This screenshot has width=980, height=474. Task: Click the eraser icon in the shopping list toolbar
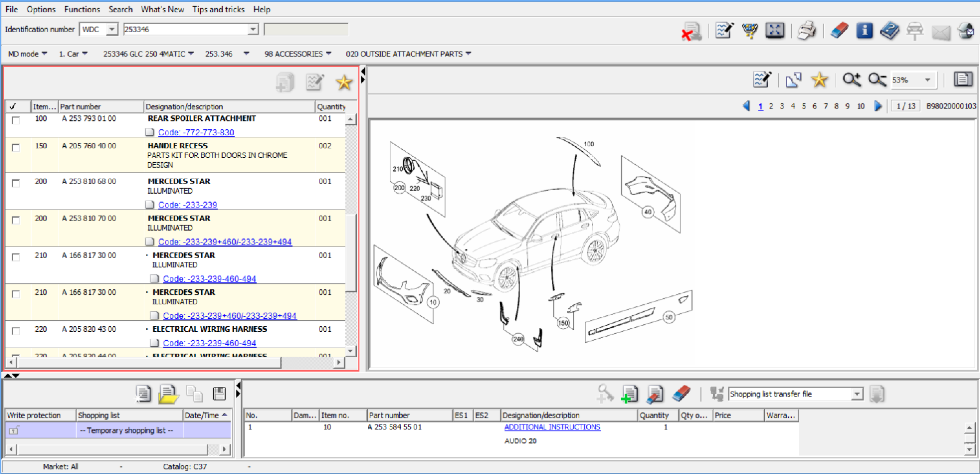point(681,394)
